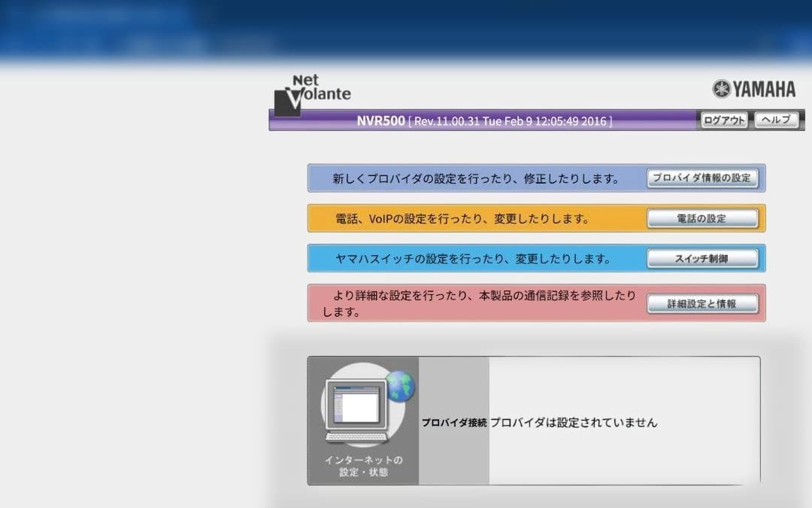Click the internet settings computer globe icon

(x=368, y=405)
